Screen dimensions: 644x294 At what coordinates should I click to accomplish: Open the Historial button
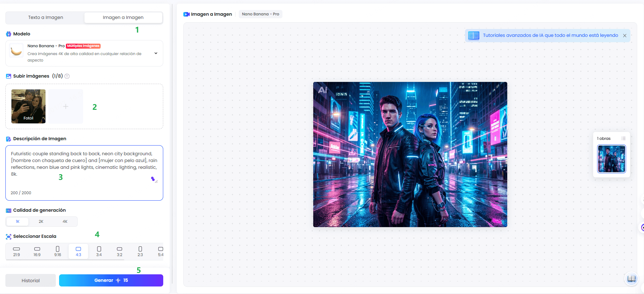click(x=30, y=280)
